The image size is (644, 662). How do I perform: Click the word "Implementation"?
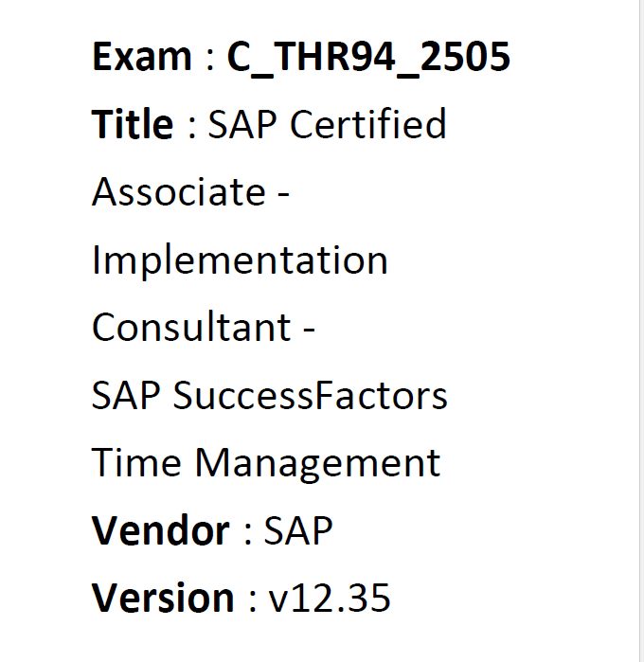click(x=240, y=261)
